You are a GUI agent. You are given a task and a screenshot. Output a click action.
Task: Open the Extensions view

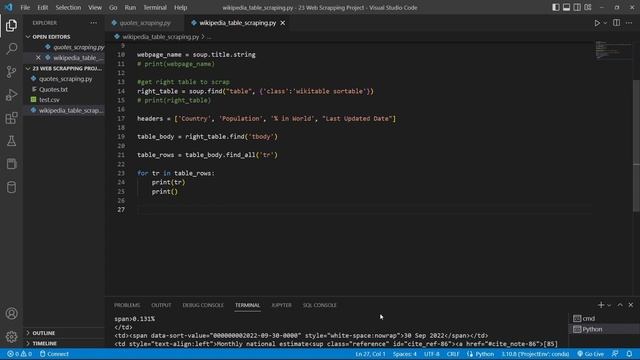(x=11, y=118)
